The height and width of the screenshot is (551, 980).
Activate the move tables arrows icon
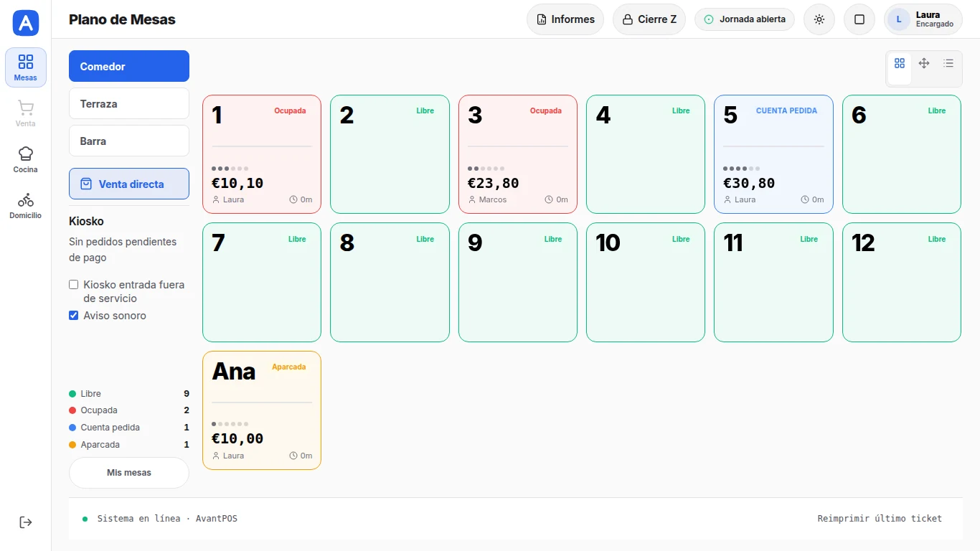(924, 63)
